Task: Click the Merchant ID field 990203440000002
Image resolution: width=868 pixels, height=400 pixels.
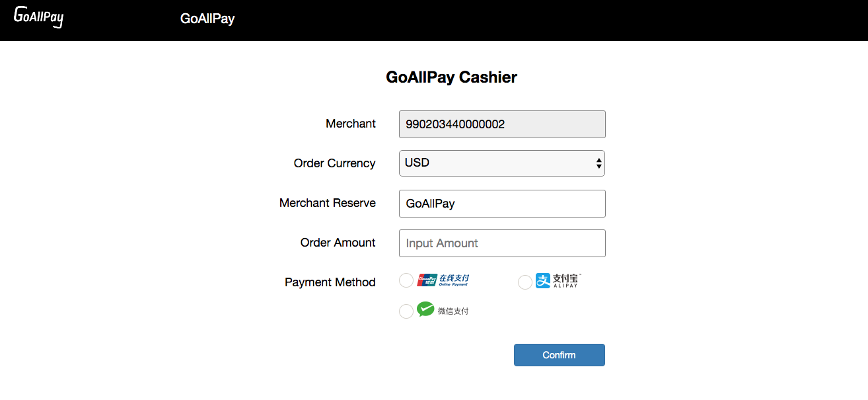Action: click(x=502, y=124)
